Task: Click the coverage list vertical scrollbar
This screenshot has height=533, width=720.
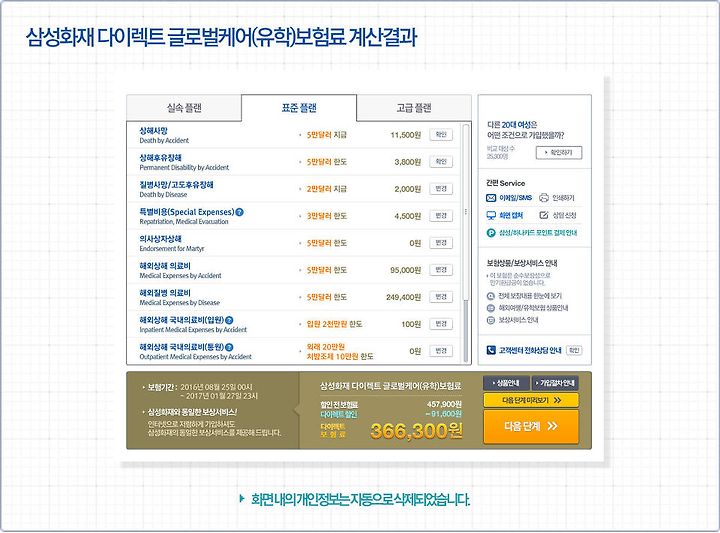Action: click(466, 242)
